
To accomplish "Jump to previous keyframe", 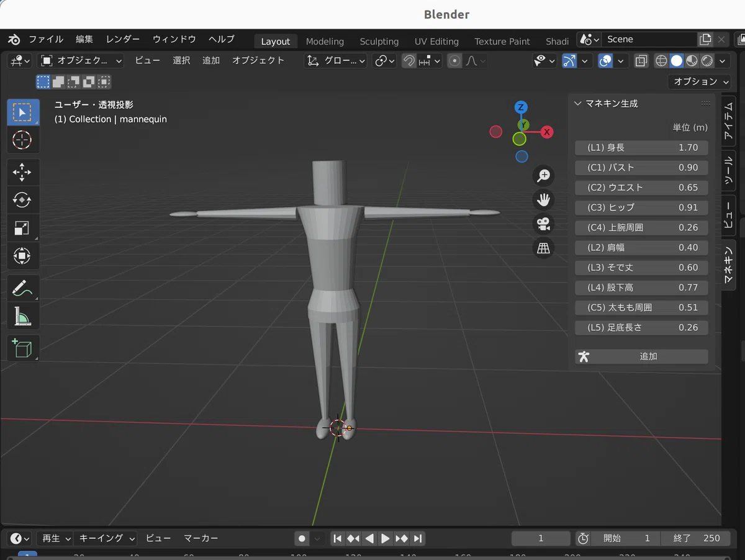I will (353, 538).
